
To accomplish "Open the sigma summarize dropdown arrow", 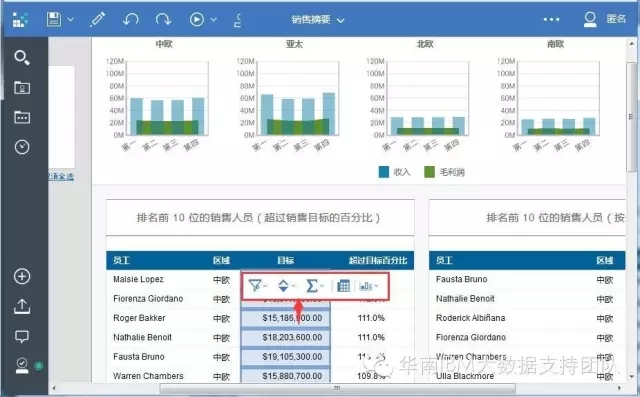I will 322,286.
